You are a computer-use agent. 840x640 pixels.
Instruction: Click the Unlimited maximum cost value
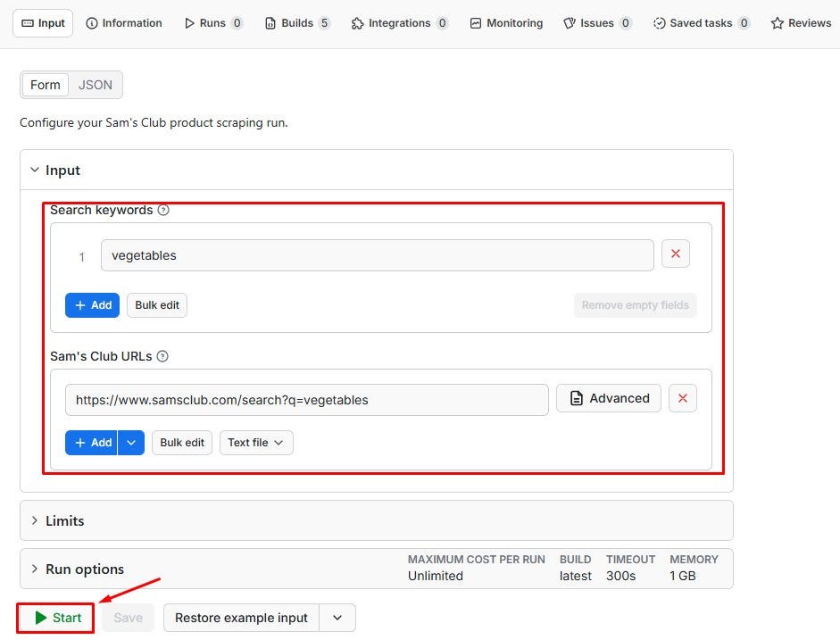pyautogui.click(x=436, y=577)
